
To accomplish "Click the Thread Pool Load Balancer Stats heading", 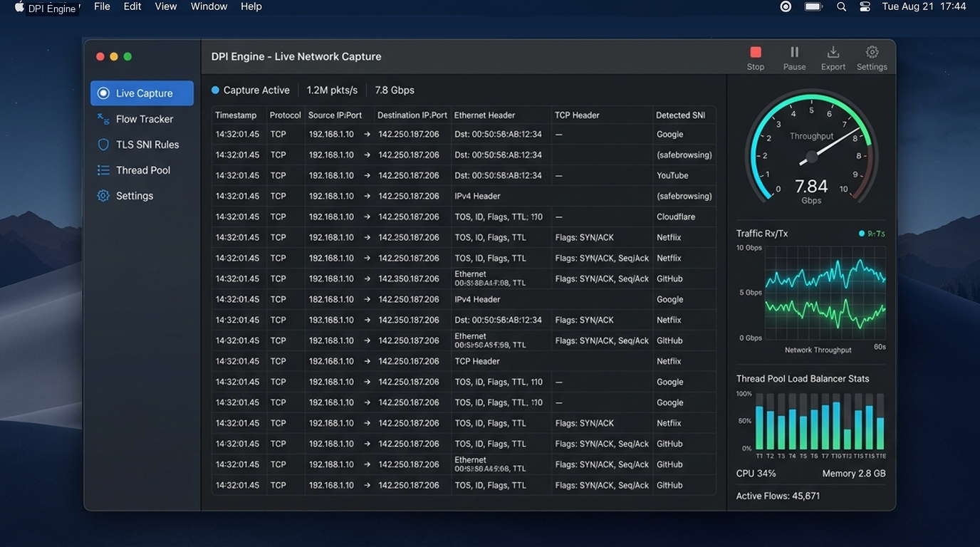I will (803, 379).
